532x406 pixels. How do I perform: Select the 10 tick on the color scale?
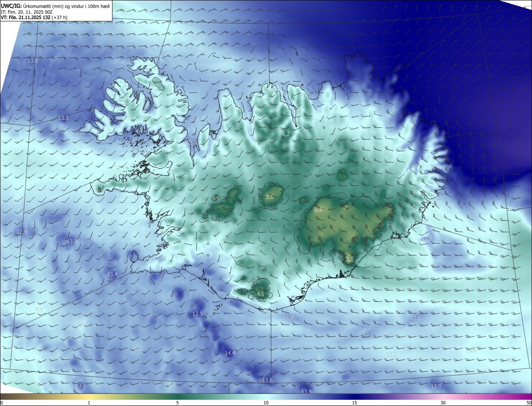click(x=266, y=403)
